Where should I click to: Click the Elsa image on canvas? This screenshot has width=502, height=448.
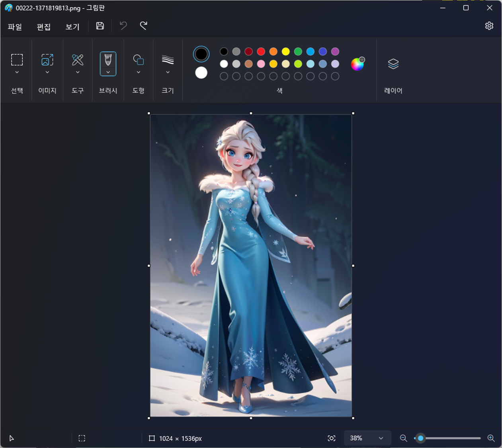pyautogui.click(x=251, y=266)
